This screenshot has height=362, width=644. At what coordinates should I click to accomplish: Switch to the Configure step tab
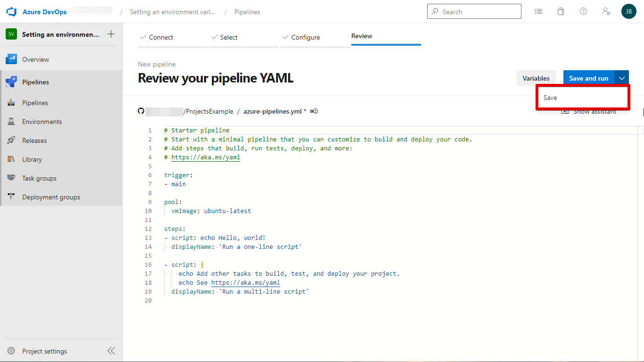coord(305,37)
